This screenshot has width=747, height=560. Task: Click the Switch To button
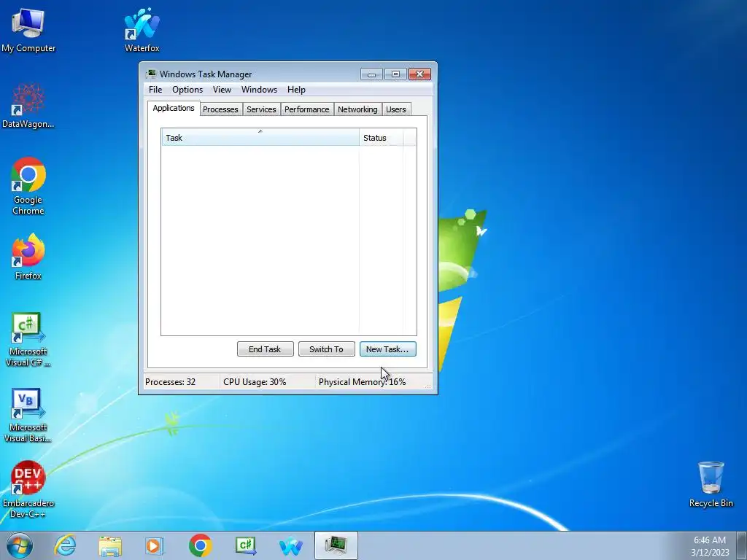tap(326, 349)
